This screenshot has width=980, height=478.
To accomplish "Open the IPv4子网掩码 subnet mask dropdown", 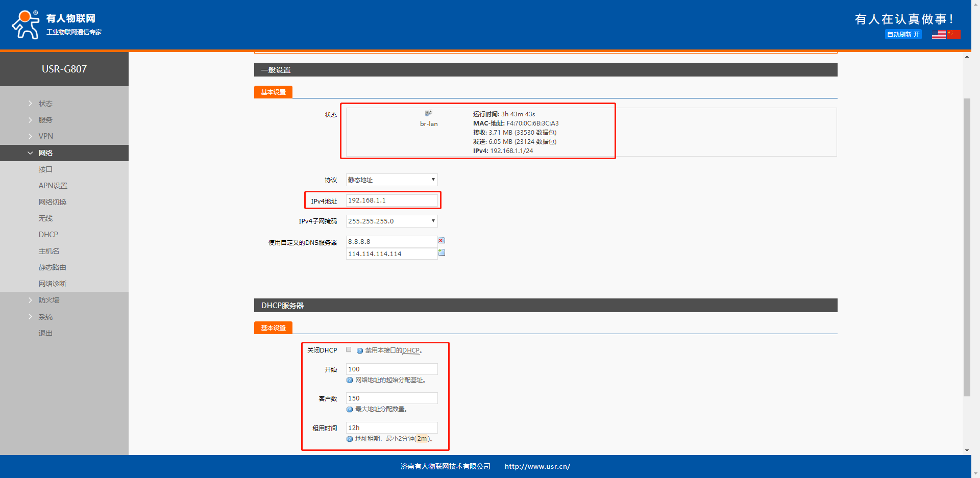I will click(391, 221).
